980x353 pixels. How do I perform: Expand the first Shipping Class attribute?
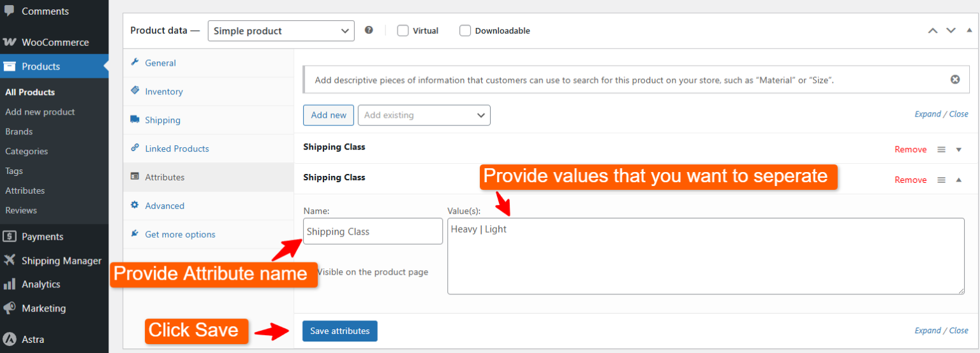pos(958,149)
